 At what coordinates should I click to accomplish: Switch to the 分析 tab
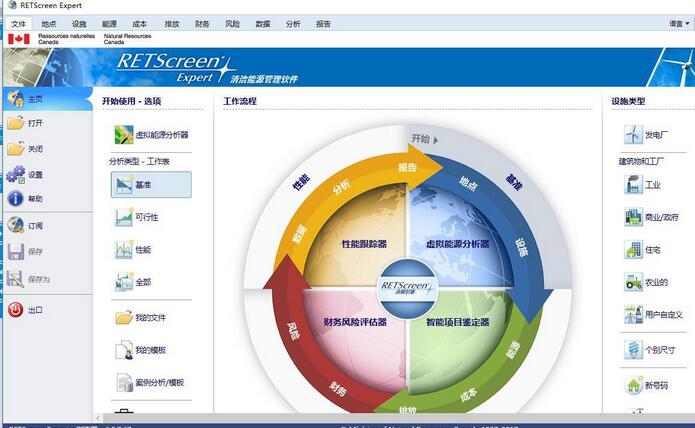pyautogui.click(x=293, y=24)
